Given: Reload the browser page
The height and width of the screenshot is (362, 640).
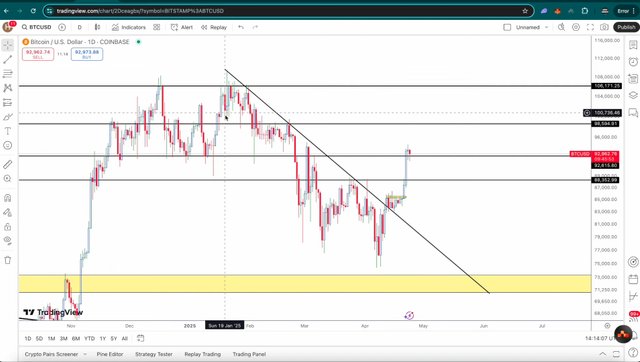Looking at the screenshot, I should tap(33, 11).
